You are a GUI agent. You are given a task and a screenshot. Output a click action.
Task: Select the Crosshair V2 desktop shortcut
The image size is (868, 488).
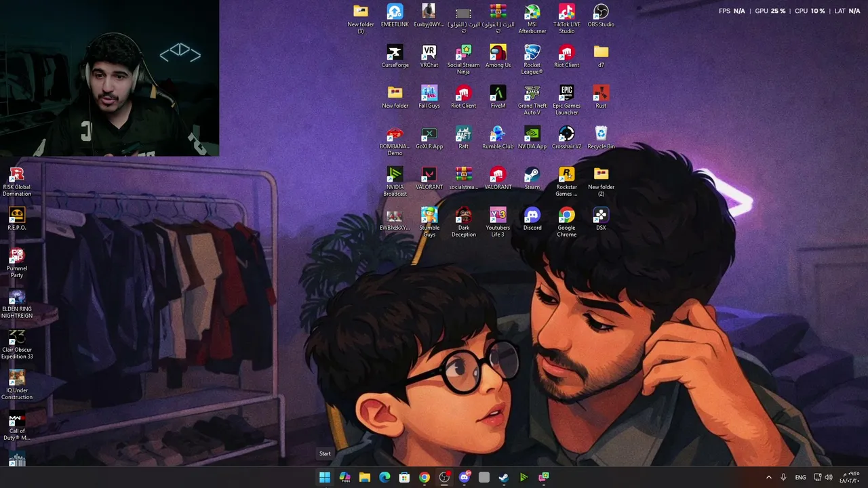click(567, 138)
